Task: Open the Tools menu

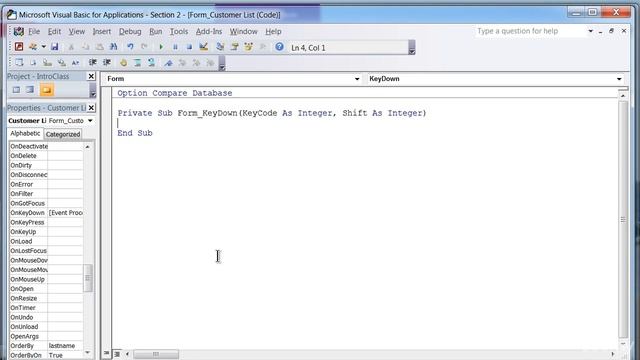Action: [179, 31]
